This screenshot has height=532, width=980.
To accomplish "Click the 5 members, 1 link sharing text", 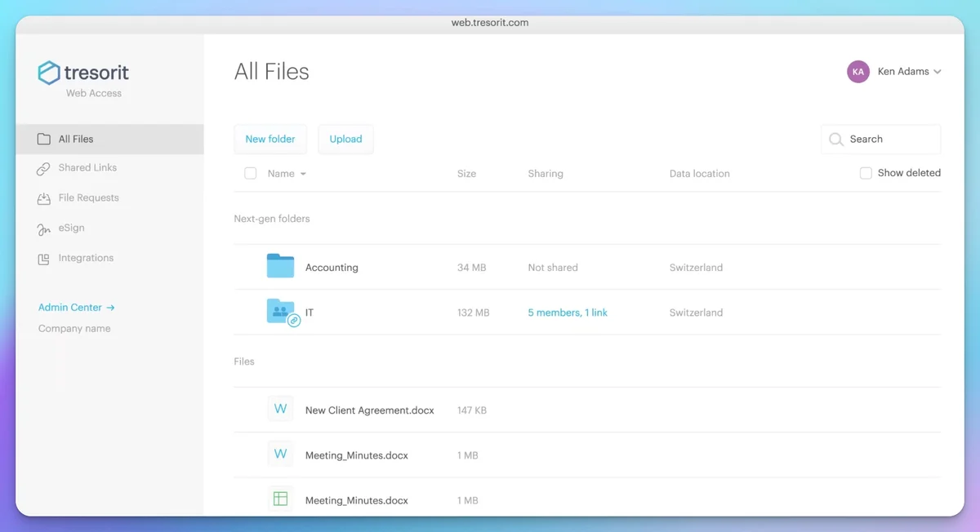I will (x=568, y=313).
